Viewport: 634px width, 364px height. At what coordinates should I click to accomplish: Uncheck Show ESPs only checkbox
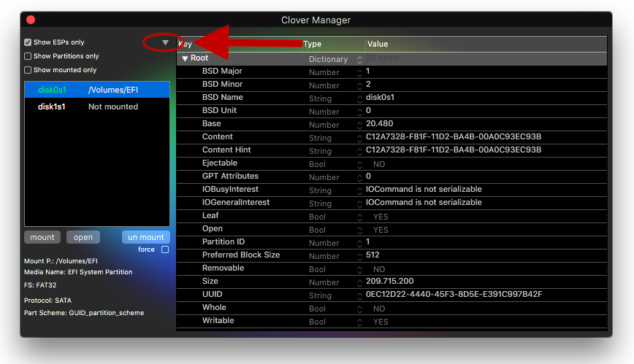pyautogui.click(x=28, y=42)
